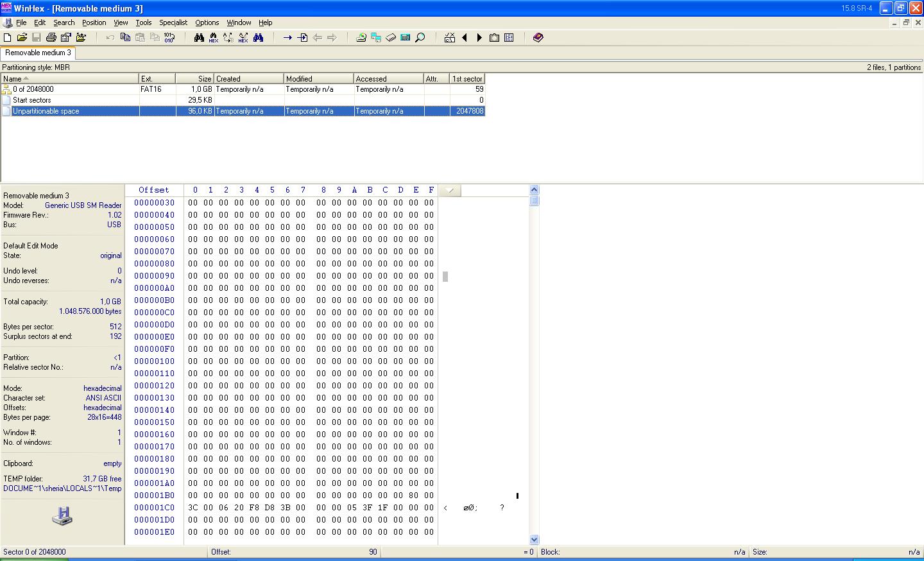Click the camera snapshot toolbar icon
This screenshot has height=561, width=924.
coord(494,38)
